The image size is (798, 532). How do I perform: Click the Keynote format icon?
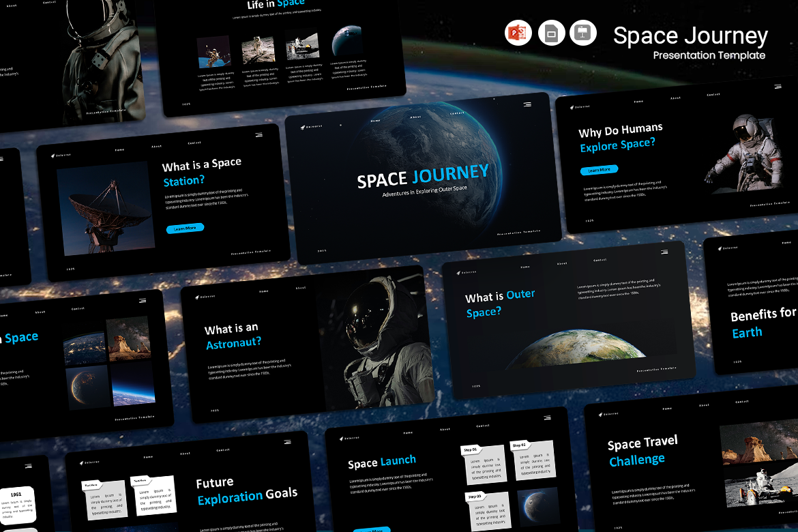point(583,33)
